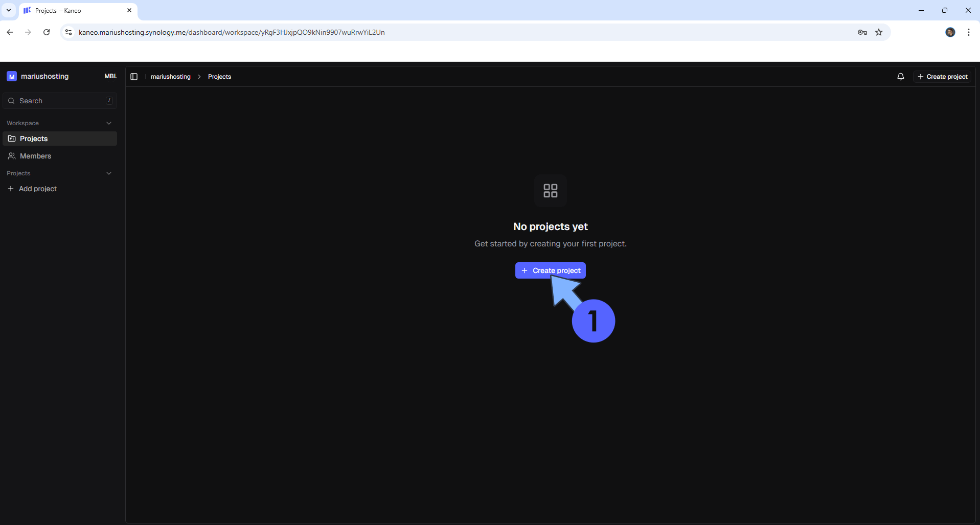Click mariushosting breadcrumb link
This screenshot has height=525, width=980.
[x=170, y=77]
